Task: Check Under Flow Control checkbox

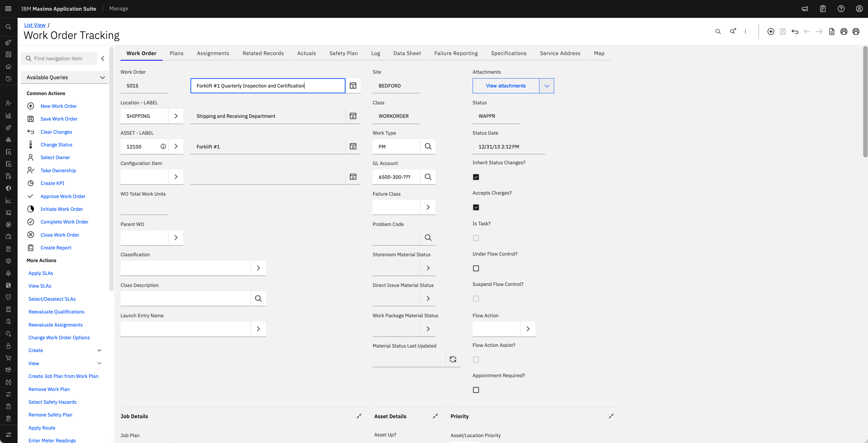Action: [476, 268]
